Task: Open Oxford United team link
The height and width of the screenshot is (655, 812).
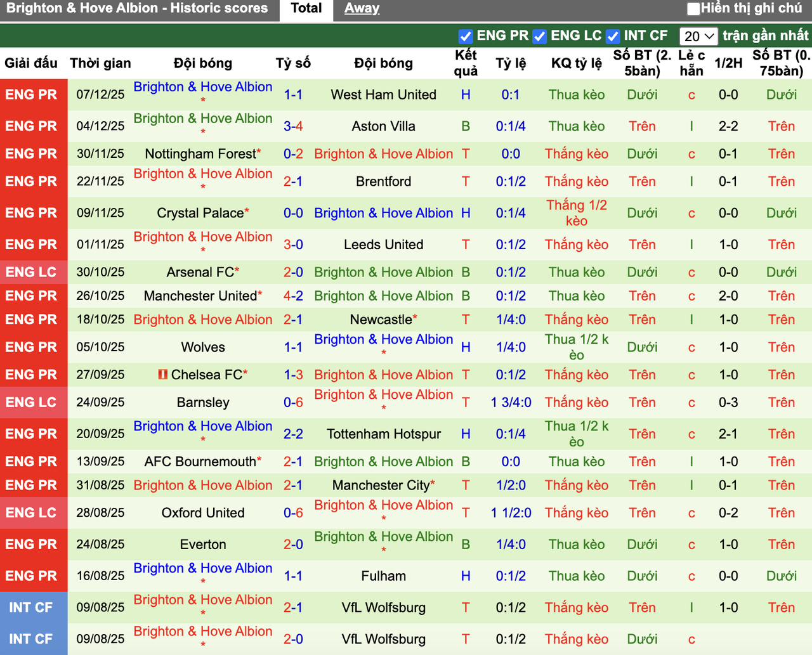Action: pyautogui.click(x=203, y=512)
